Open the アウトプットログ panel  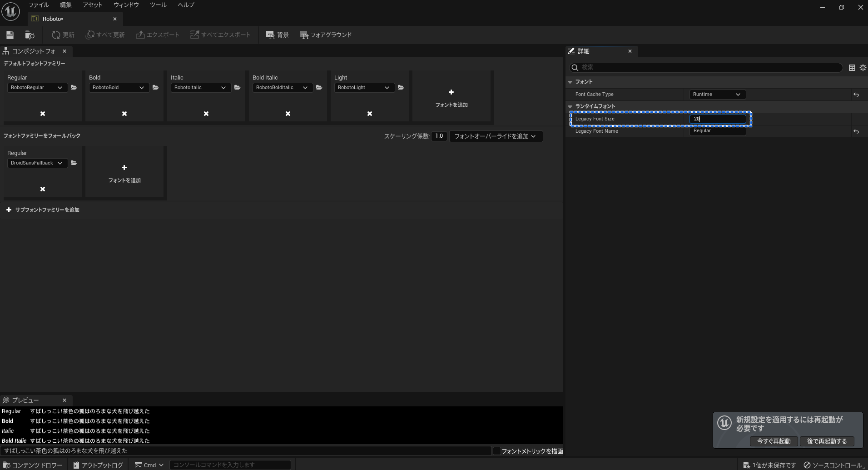[98, 465]
